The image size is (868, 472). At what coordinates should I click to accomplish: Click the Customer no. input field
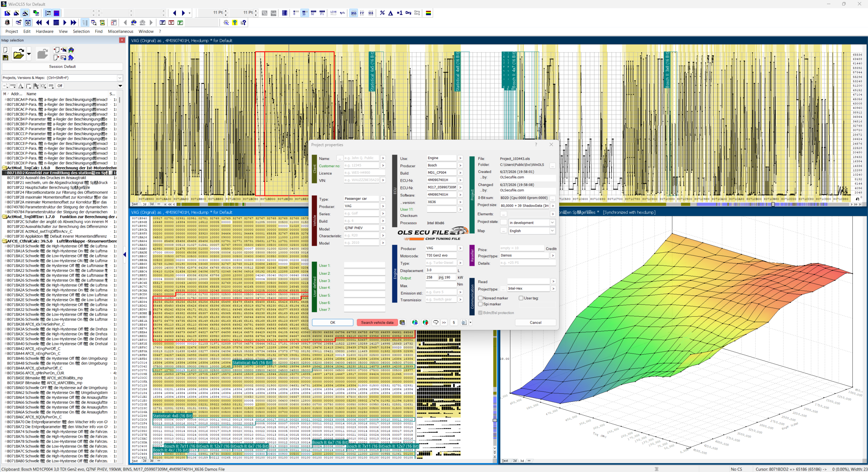click(x=361, y=165)
